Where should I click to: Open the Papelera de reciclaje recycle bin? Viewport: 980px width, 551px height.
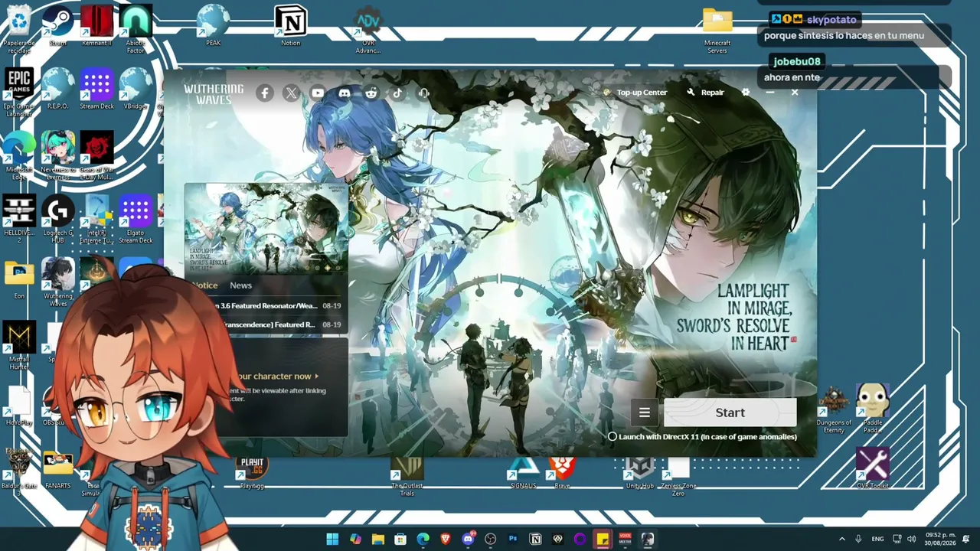(x=19, y=29)
